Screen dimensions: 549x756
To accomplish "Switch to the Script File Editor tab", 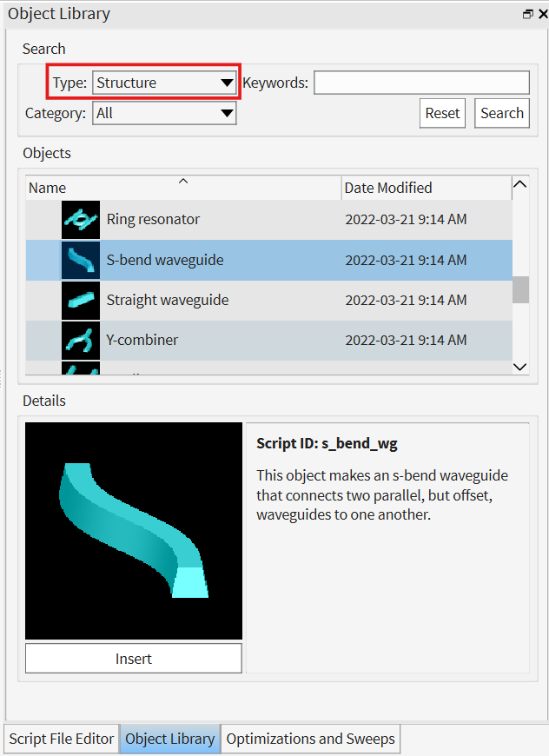I will (61, 739).
